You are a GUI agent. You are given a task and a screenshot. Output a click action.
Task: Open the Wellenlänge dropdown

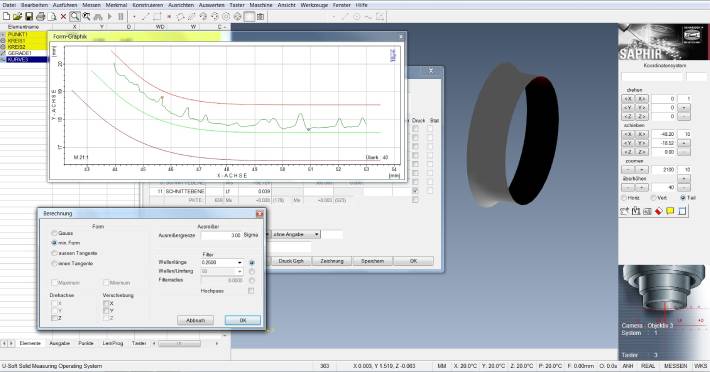pos(240,262)
